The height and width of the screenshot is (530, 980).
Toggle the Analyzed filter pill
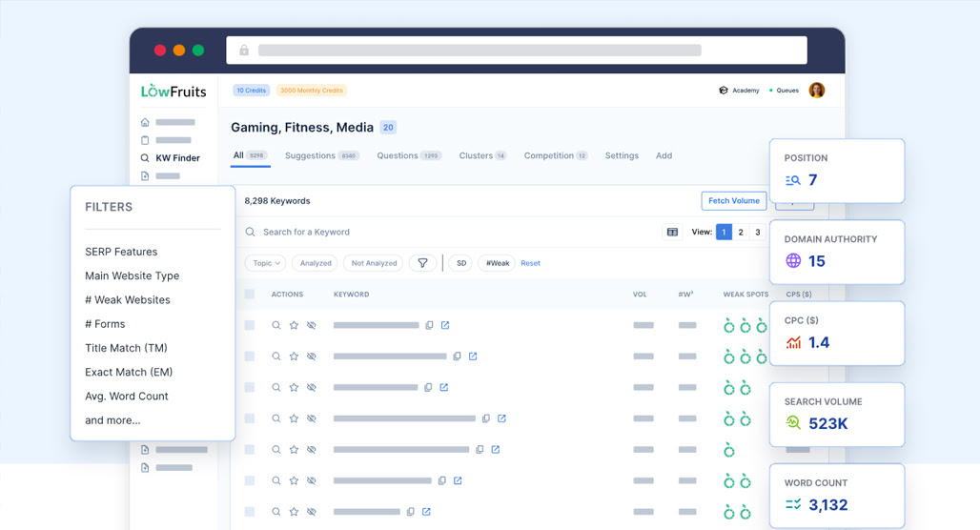(x=316, y=263)
